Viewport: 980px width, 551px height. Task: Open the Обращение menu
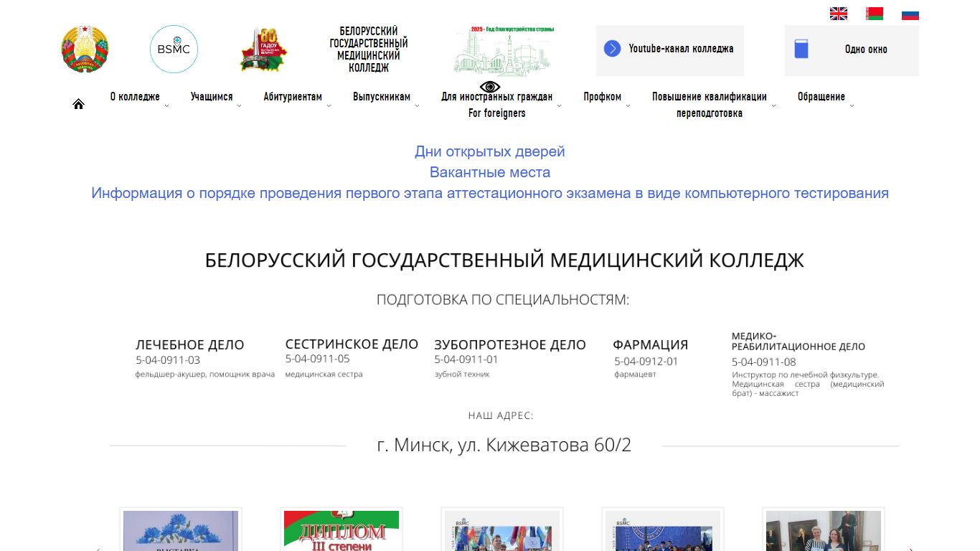click(x=821, y=97)
